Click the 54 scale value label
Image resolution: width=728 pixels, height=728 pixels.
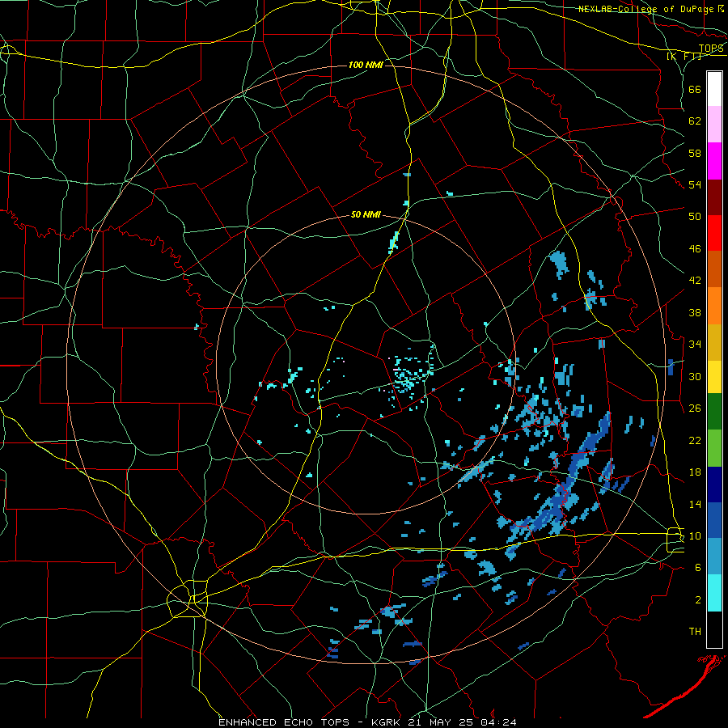(695, 184)
